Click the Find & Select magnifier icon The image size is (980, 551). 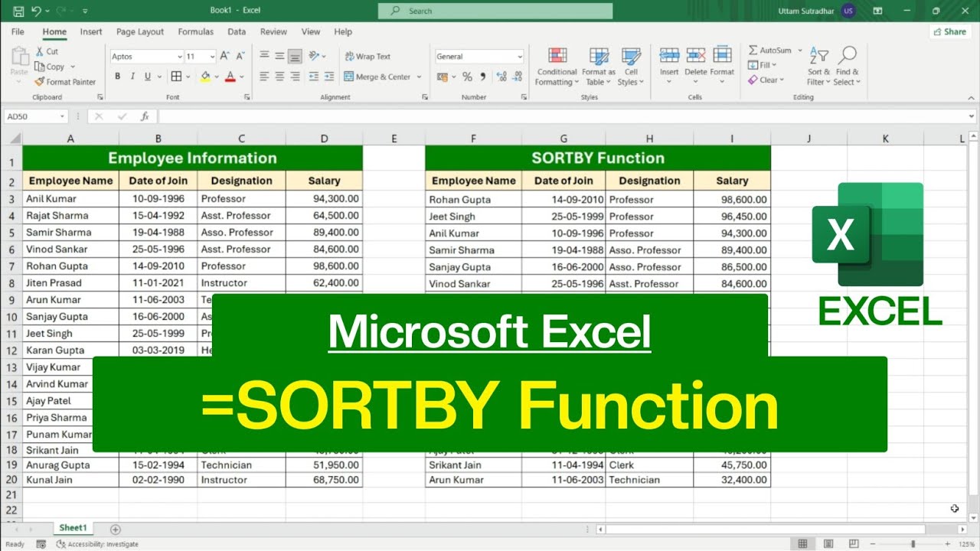[x=847, y=56]
